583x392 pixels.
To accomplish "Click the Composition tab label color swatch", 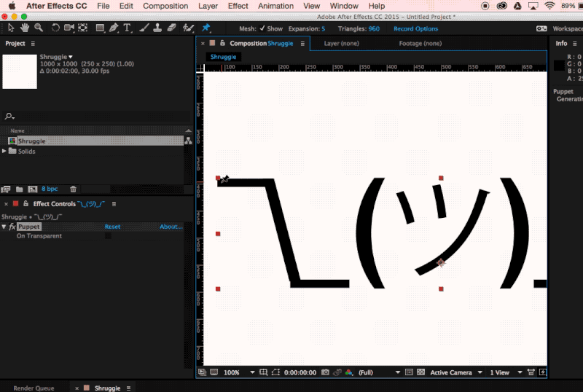I will pyautogui.click(x=212, y=43).
